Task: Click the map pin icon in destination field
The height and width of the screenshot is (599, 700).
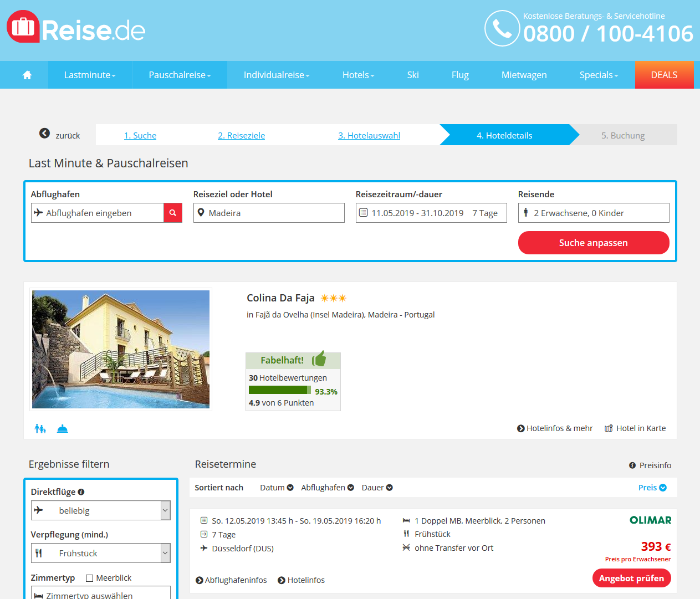Action: [201, 213]
